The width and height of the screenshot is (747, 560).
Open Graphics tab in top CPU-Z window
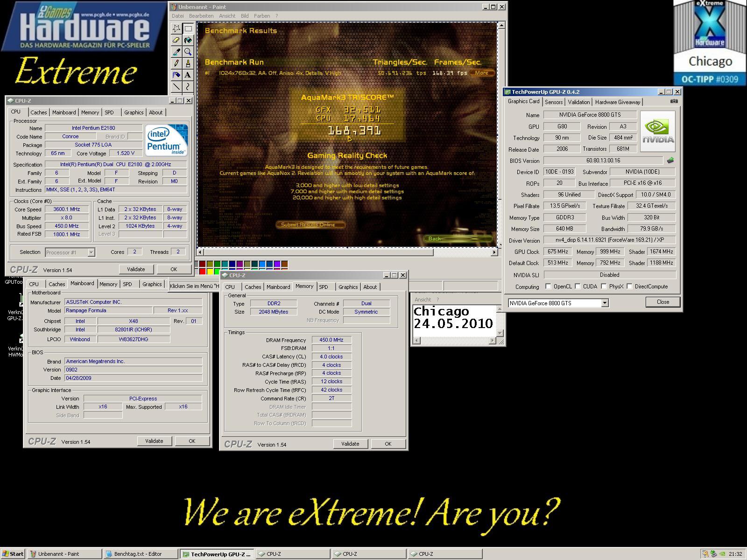tap(134, 112)
